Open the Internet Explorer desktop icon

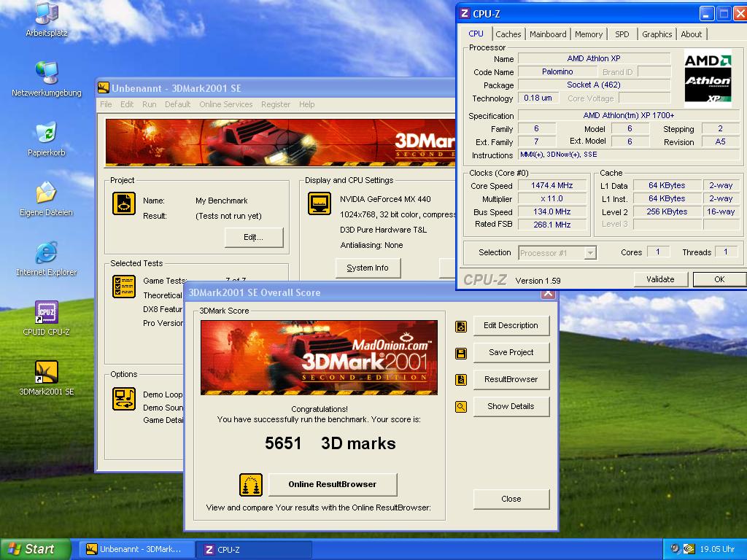click(47, 254)
